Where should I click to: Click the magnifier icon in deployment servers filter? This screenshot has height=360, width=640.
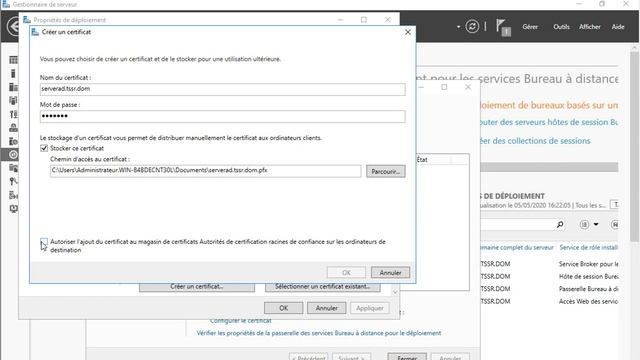(560, 224)
